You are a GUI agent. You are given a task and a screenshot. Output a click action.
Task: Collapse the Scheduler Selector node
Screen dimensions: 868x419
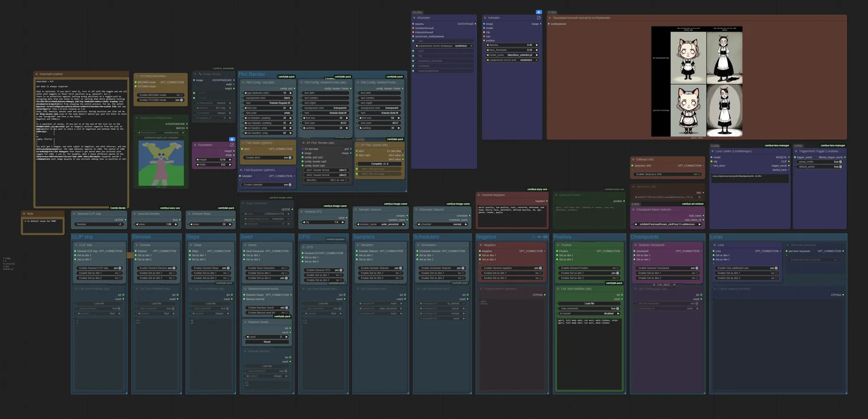(x=415, y=209)
